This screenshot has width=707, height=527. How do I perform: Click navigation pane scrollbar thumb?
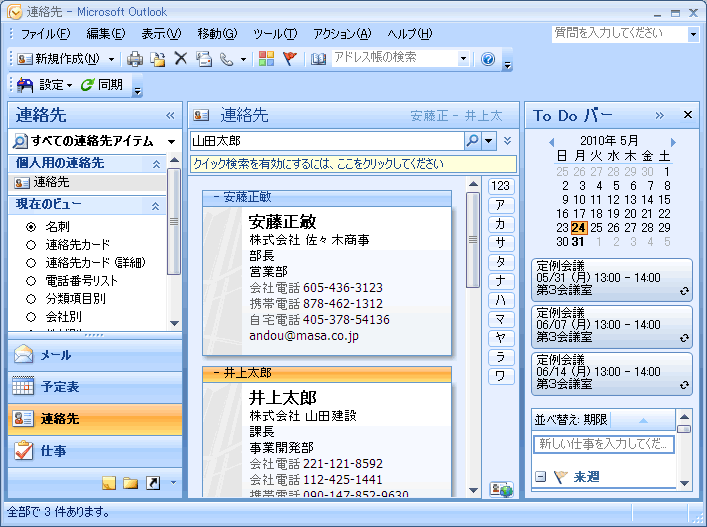coord(174,221)
